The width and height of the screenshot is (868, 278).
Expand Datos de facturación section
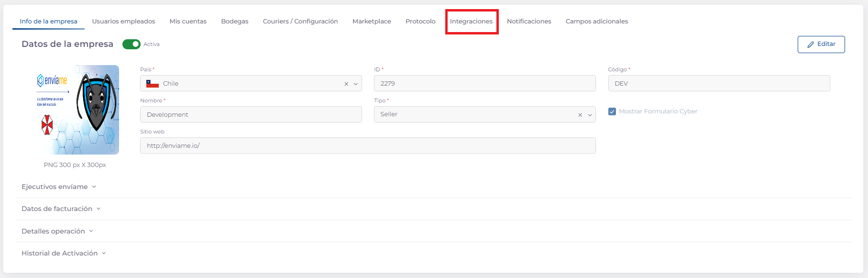tap(61, 209)
